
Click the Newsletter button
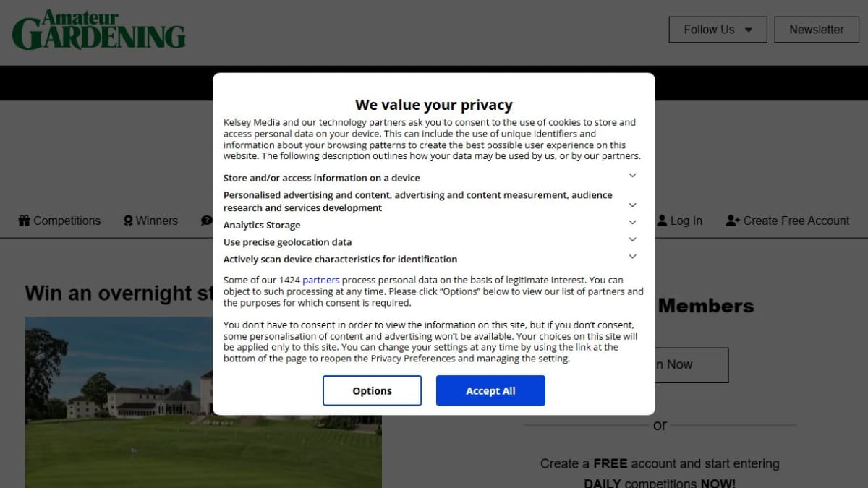(817, 30)
